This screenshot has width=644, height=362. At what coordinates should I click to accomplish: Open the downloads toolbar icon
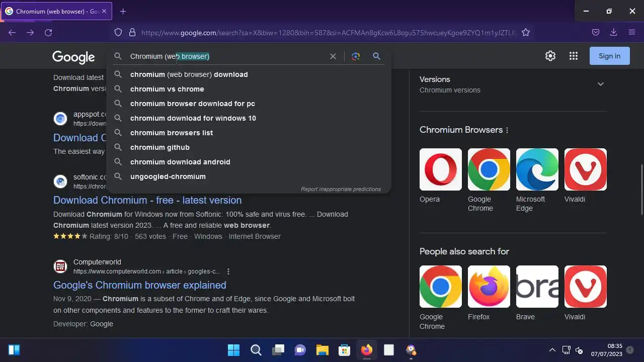613,32
